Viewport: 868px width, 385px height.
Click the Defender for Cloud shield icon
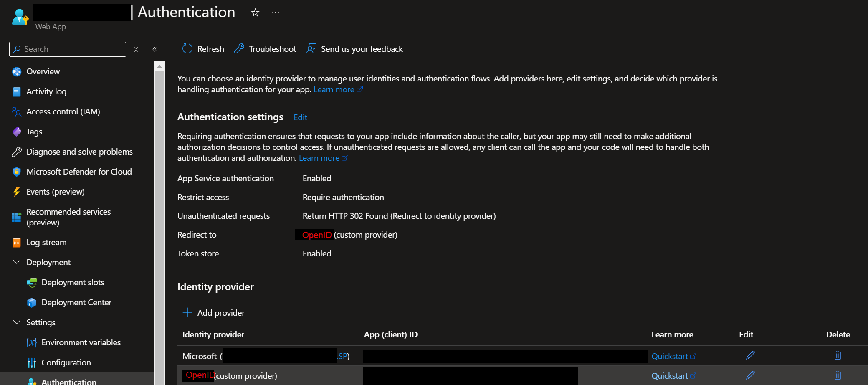pyautogui.click(x=17, y=172)
